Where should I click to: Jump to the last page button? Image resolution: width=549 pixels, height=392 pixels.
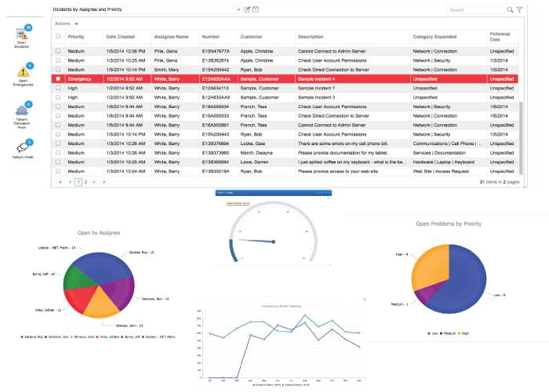(104, 182)
